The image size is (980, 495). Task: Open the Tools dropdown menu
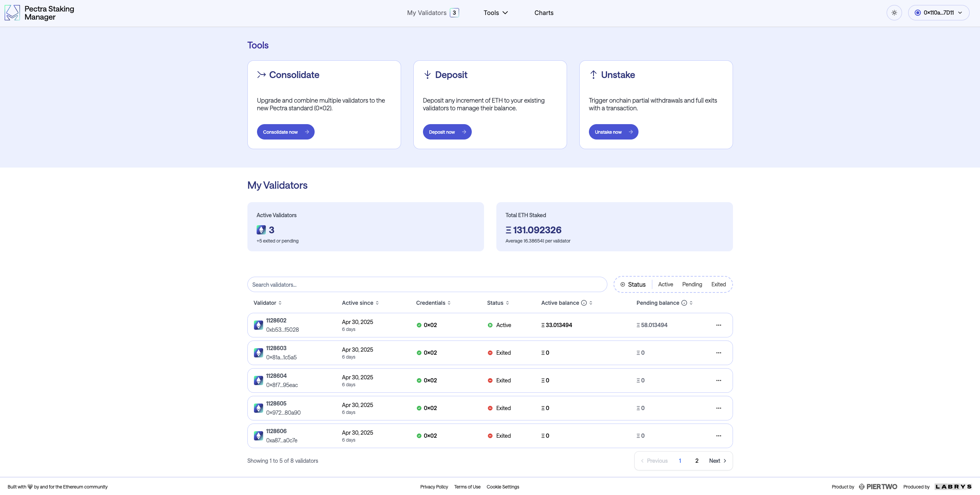495,13
